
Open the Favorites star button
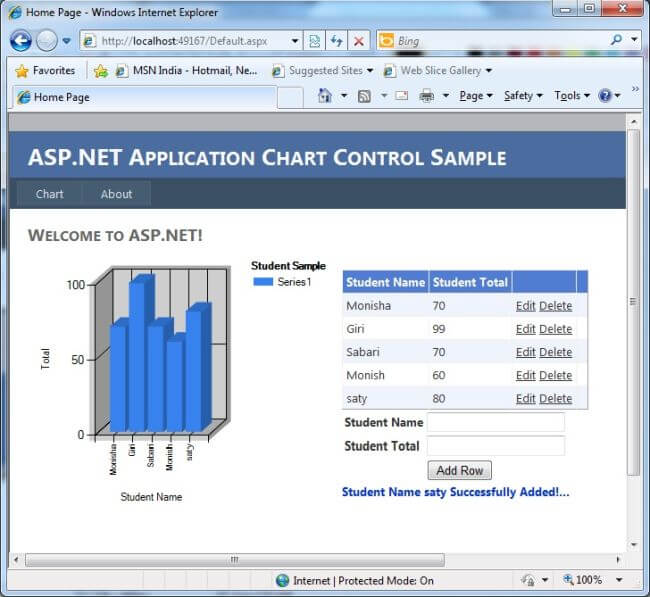pyautogui.click(x=45, y=70)
